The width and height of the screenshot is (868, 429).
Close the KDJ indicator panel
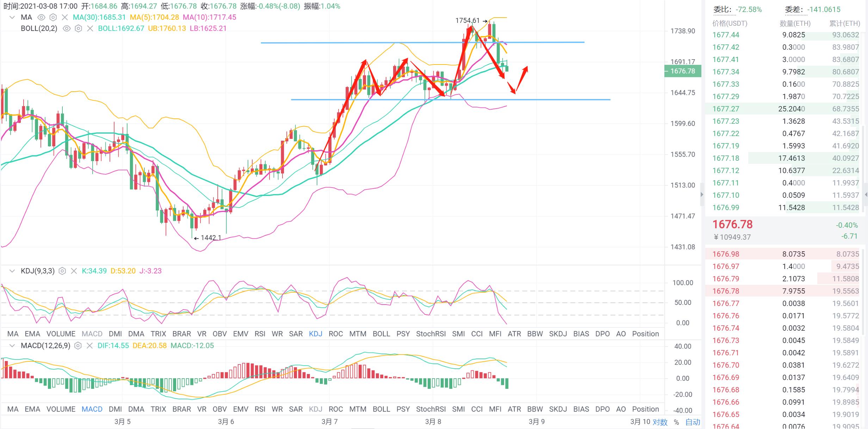(74, 271)
